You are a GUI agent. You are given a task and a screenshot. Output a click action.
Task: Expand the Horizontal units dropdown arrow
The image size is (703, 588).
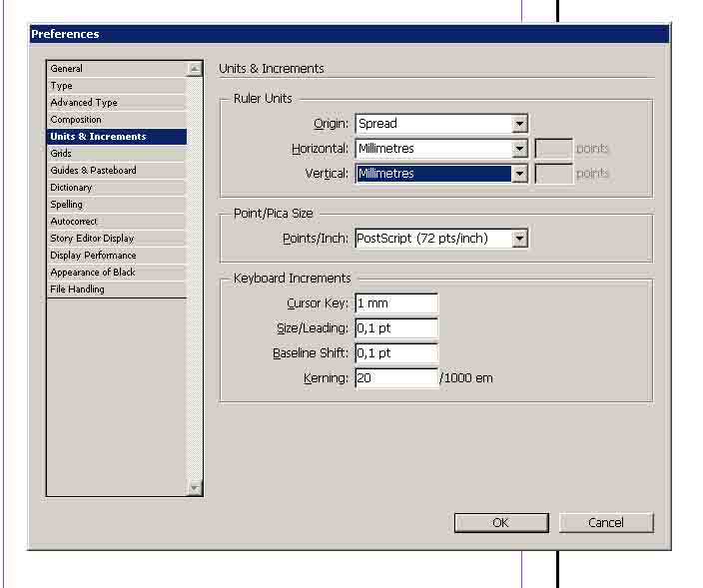click(519, 149)
